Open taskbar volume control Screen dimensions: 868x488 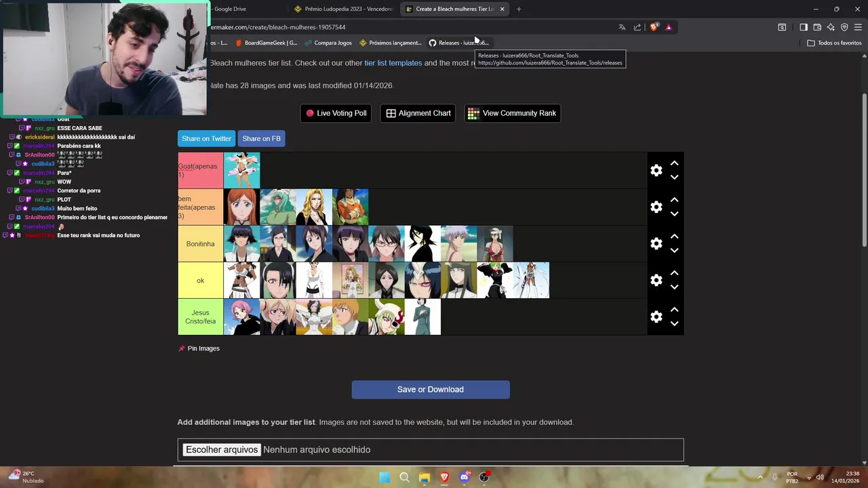(x=820, y=477)
